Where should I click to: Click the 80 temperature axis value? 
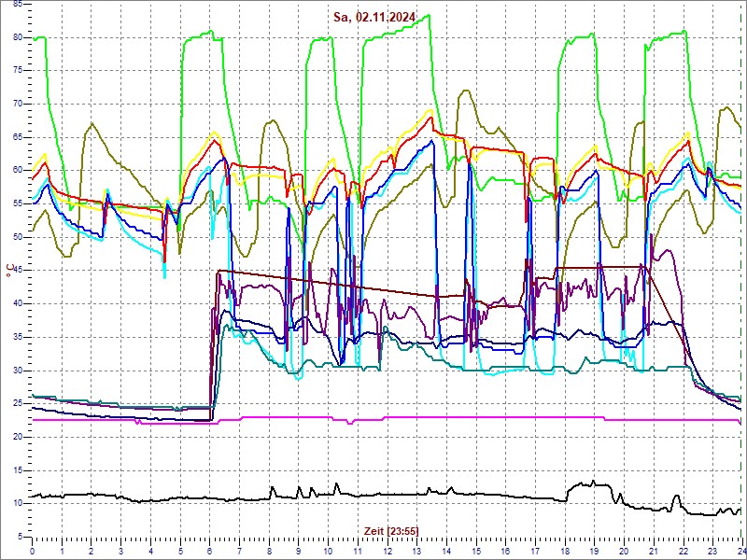pyautogui.click(x=17, y=37)
